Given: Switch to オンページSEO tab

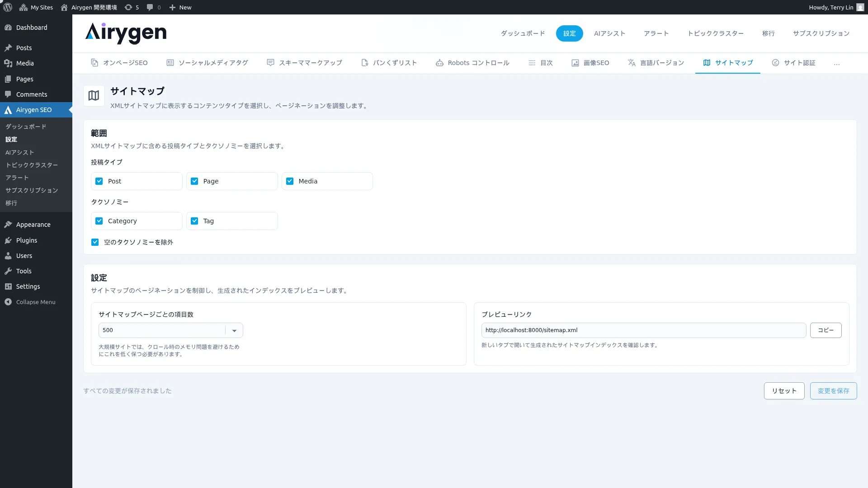Looking at the screenshot, I should pyautogui.click(x=119, y=63).
